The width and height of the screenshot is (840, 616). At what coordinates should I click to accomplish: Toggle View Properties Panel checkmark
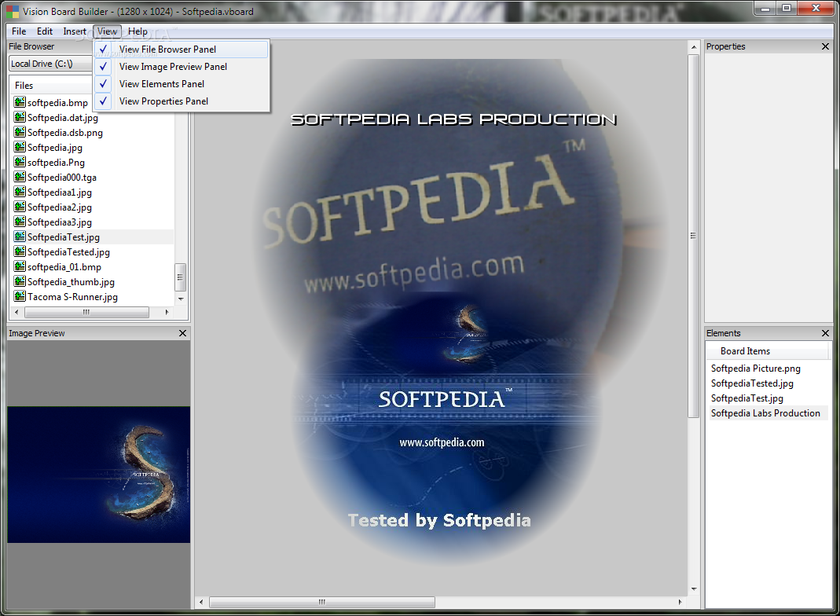coord(104,101)
